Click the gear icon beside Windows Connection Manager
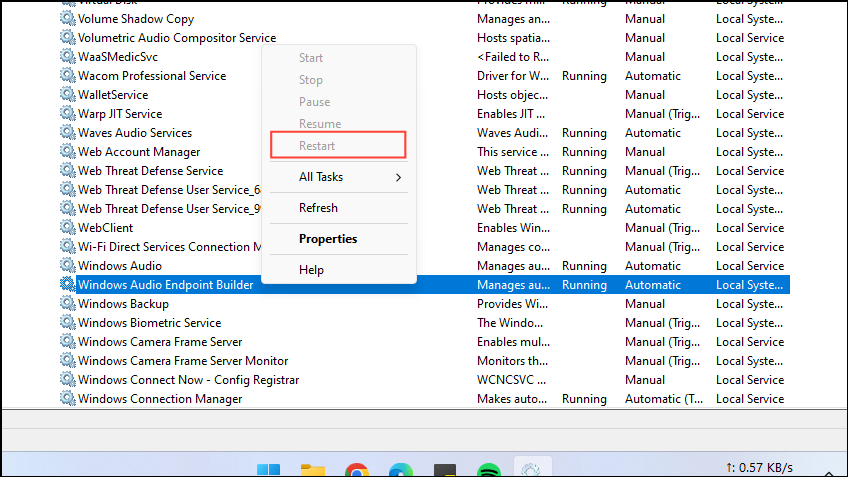 tap(67, 399)
